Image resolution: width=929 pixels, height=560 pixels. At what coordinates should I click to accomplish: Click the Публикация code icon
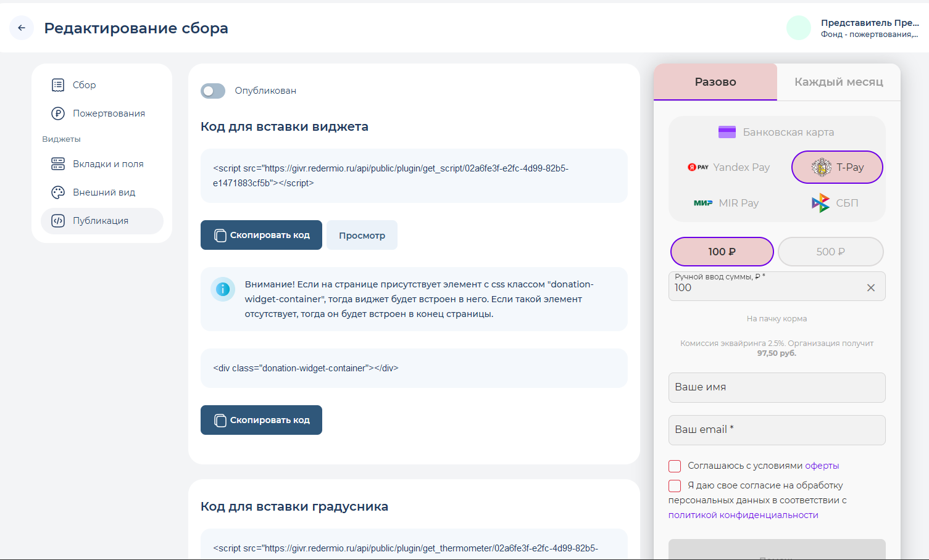pos(58,221)
